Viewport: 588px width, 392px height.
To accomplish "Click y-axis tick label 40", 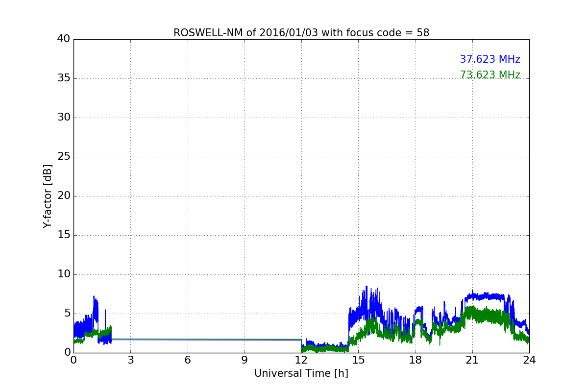I will pyautogui.click(x=64, y=39).
